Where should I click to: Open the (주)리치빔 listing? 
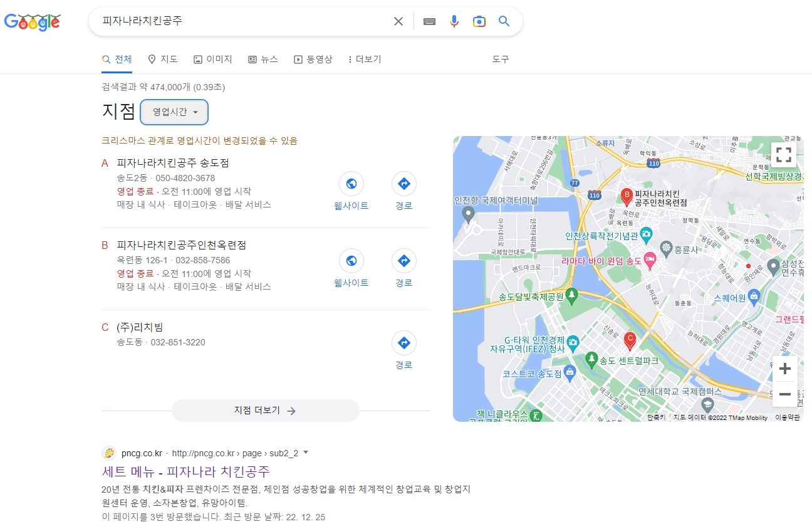(x=140, y=327)
